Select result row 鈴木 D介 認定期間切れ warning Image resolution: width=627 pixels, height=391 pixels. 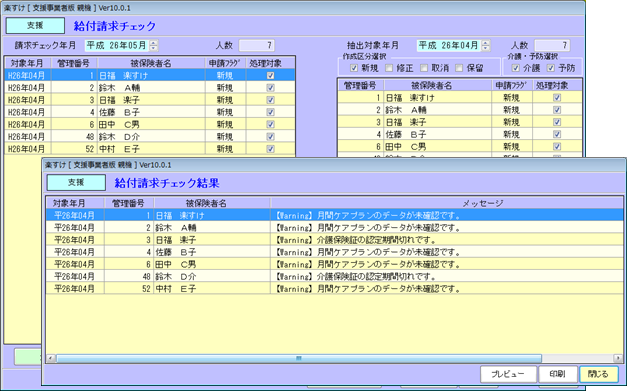pos(335,276)
